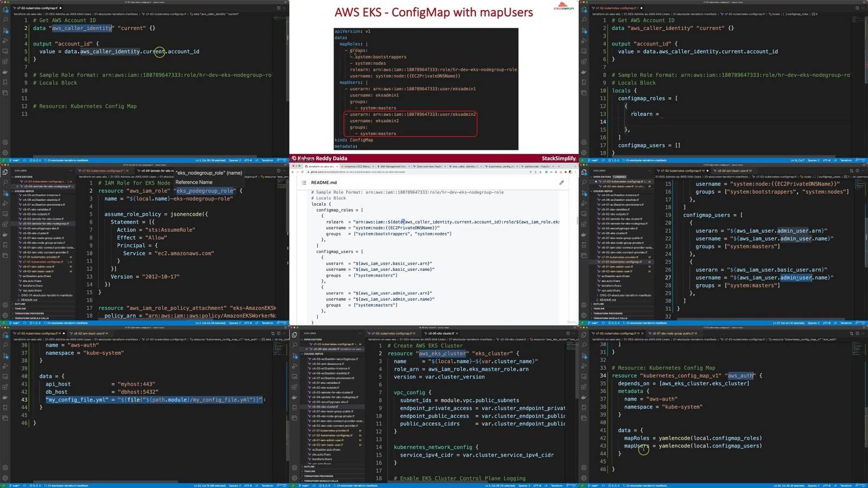
Task: Expand ORG-01-ekscluster-terraform-manifests folder in middle-left Explorer
Action: pos(47,295)
